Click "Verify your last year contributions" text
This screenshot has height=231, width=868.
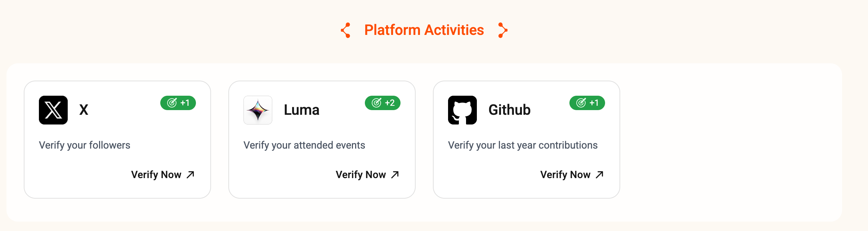523,145
